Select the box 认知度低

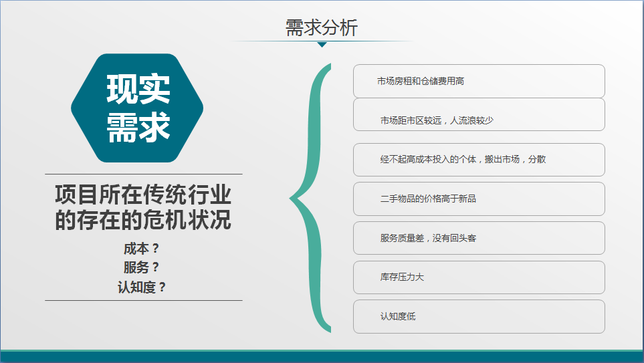tap(479, 317)
